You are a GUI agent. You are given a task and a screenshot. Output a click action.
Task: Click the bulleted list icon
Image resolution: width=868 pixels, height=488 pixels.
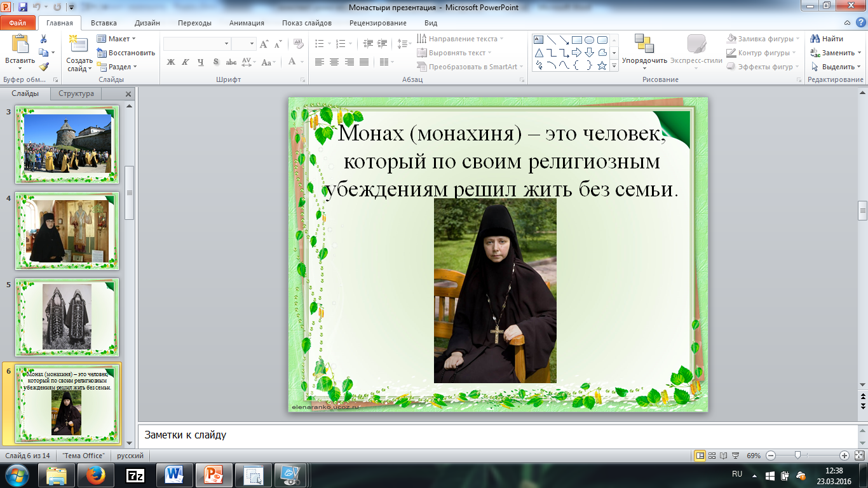320,44
